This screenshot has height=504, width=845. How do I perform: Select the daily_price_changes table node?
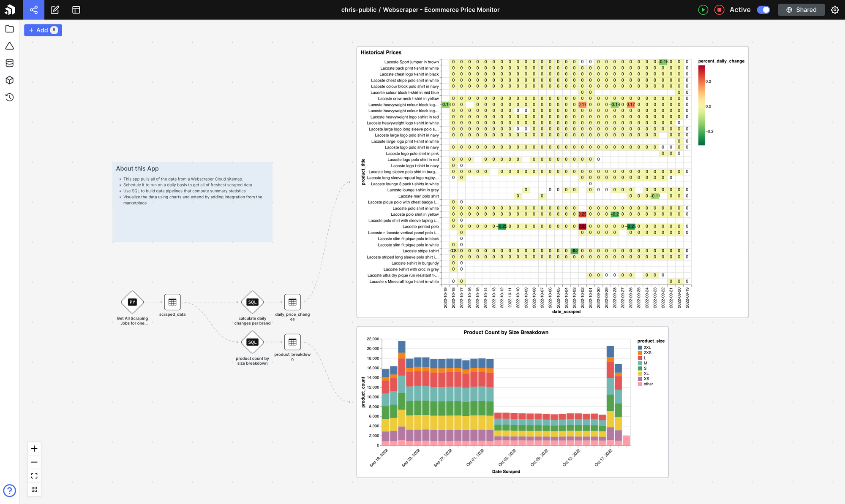[292, 302]
